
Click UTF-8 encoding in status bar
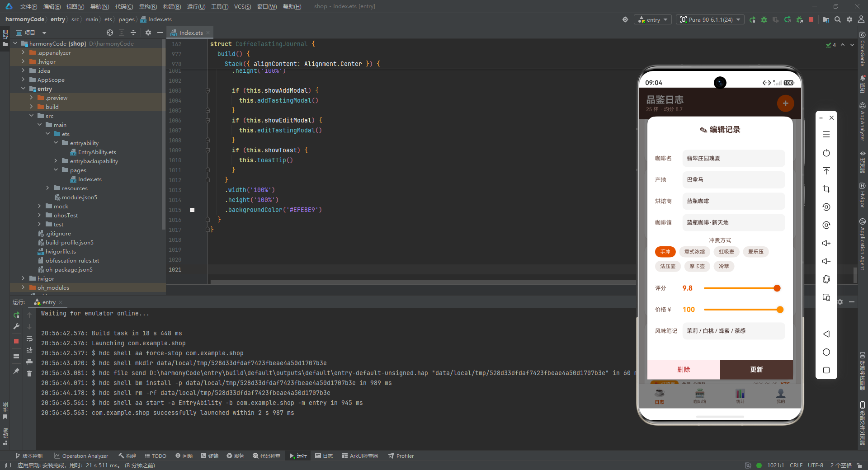click(x=816, y=465)
